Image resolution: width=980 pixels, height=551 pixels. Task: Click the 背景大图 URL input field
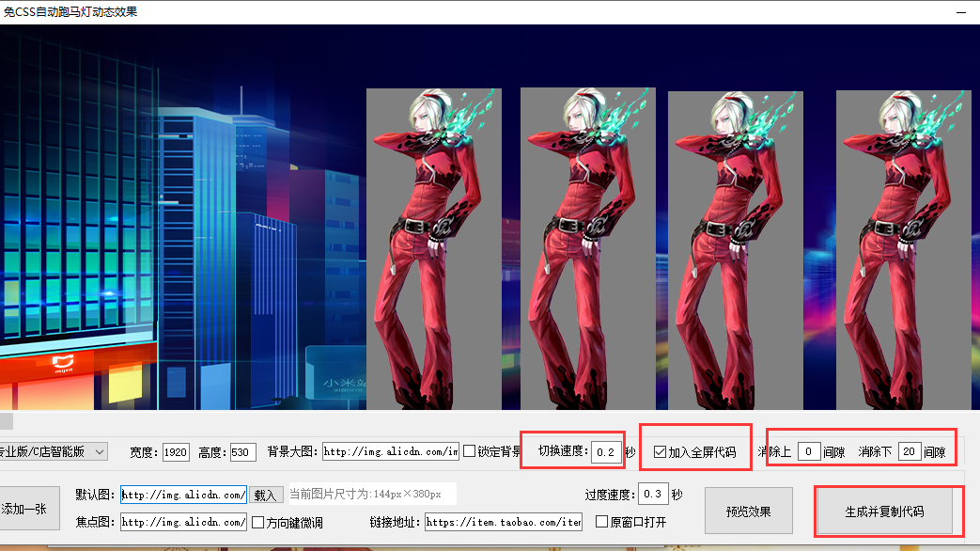point(391,451)
